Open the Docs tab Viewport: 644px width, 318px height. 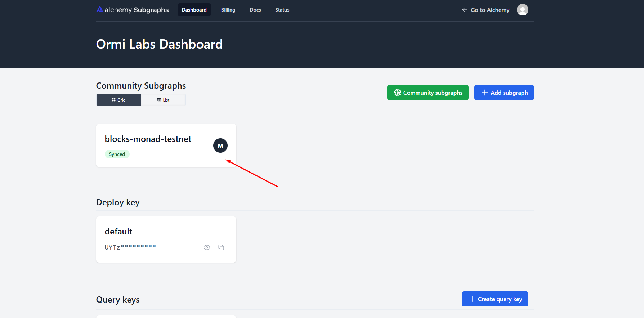pos(255,10)
